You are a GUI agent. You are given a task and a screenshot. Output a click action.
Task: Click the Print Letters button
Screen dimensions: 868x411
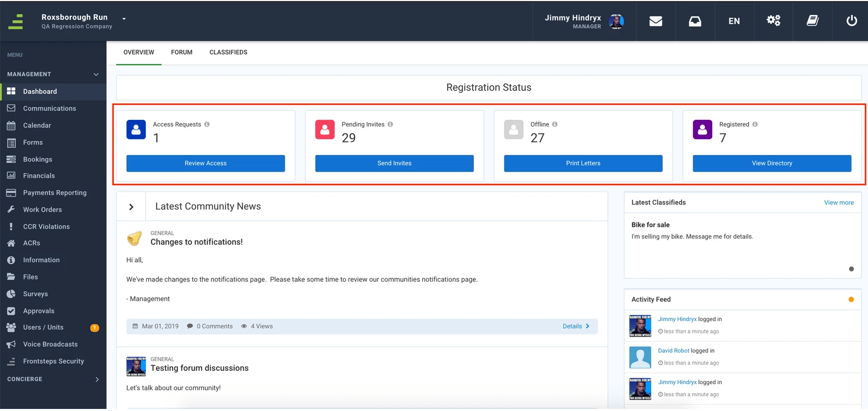point(583,163)
